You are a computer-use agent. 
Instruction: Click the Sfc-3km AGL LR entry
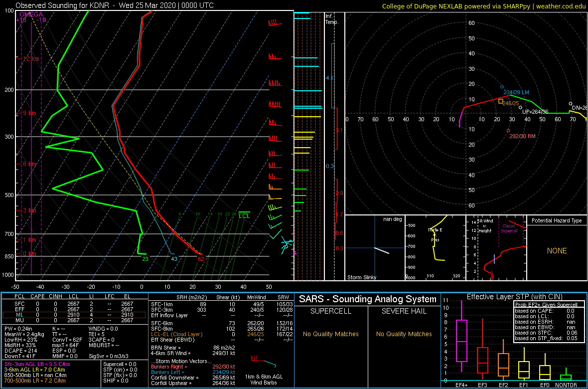(37, 365)
